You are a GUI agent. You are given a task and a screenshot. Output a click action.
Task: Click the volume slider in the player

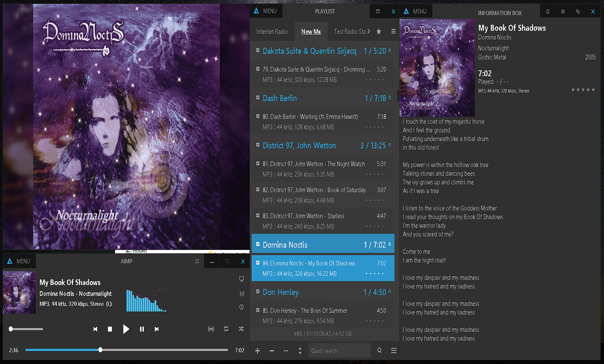(x=26, y=329)
